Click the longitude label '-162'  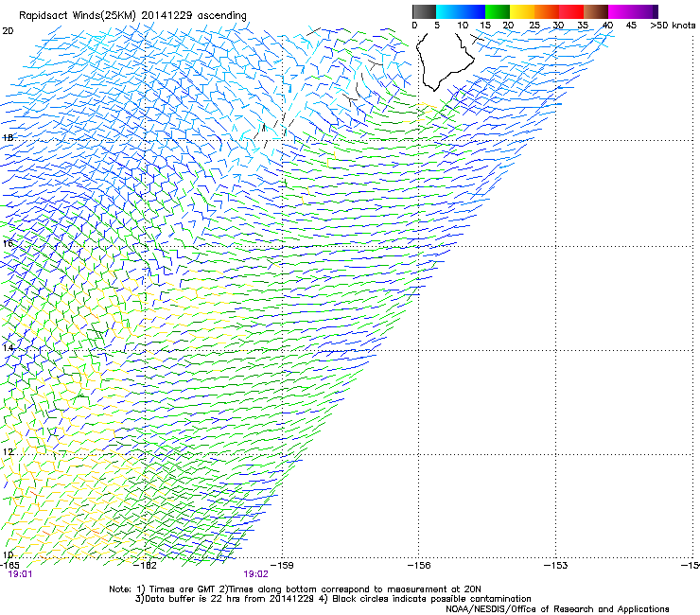[x=146, y=566]
